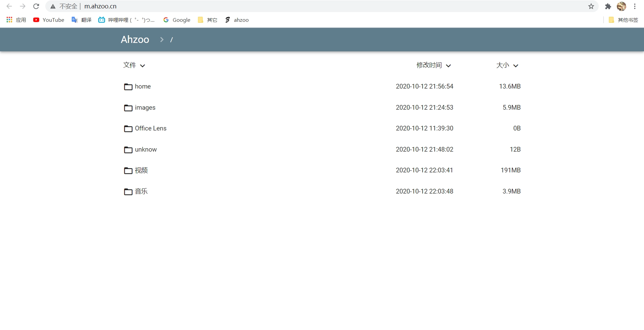Click the folder icon beside unknow
This screenshot has height=330, width=644.
[x=128, y=150]
